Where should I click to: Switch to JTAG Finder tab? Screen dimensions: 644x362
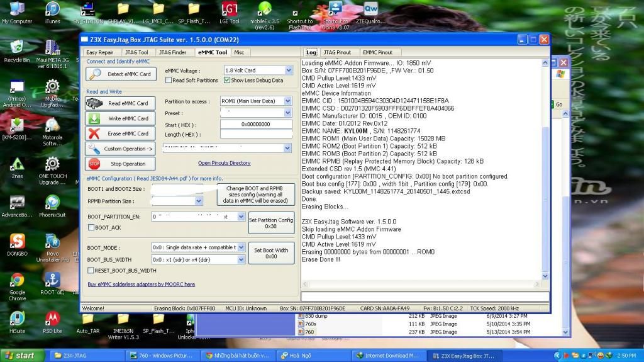(x=172, y=52)
